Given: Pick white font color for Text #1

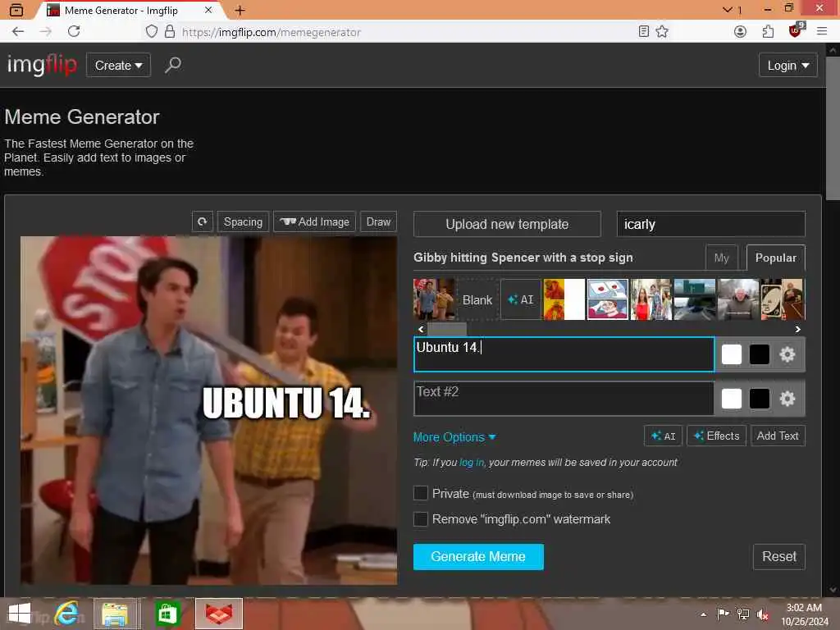Looking at the screenshot, I should 731,354.
